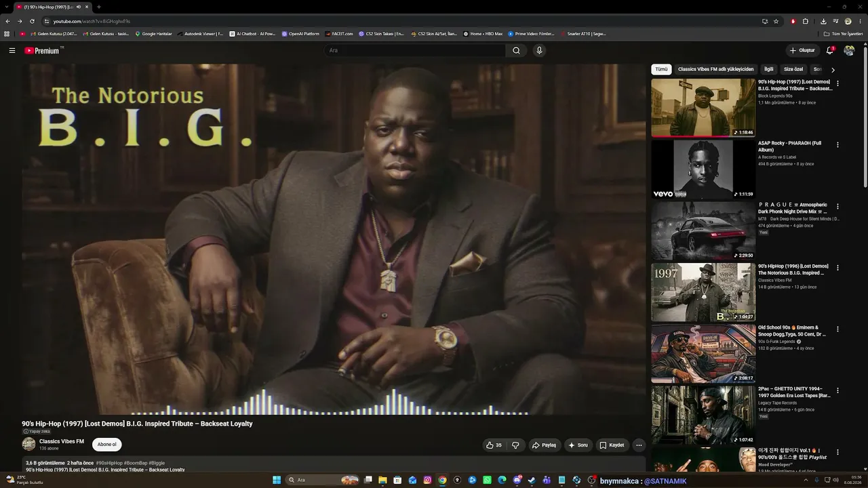Start voice search with the microphone

click(x=539, y=50)
